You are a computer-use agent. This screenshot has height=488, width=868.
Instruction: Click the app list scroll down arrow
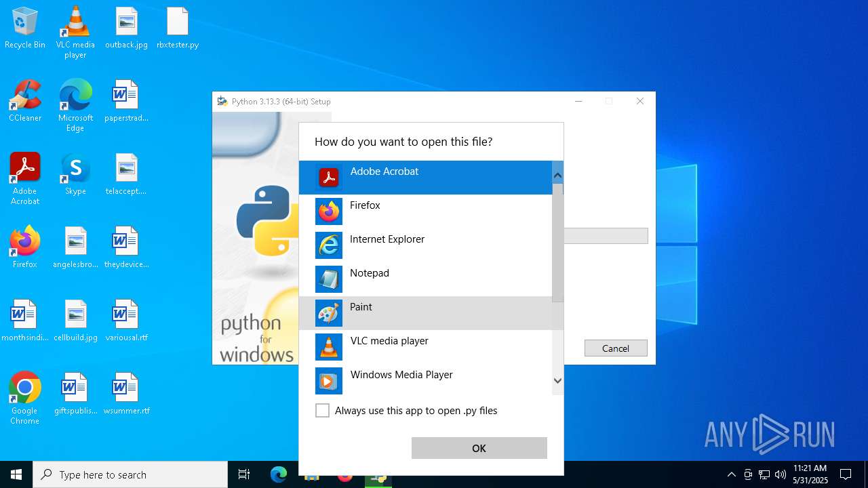click(x=558, y=381)
